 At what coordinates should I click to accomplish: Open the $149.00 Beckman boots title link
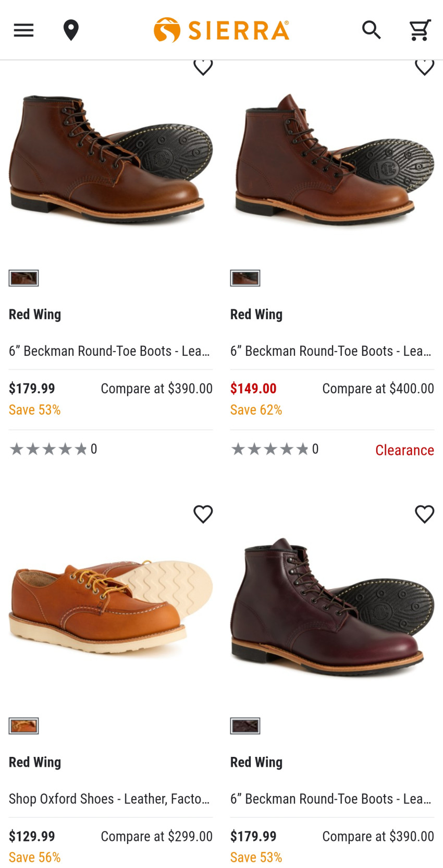pos(331,351)
